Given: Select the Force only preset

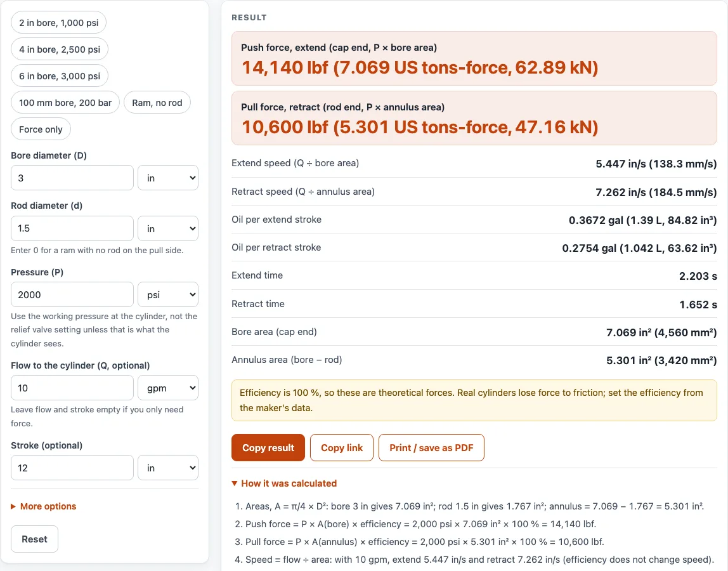Looking at the screenshot, I should tap(41, 129).
